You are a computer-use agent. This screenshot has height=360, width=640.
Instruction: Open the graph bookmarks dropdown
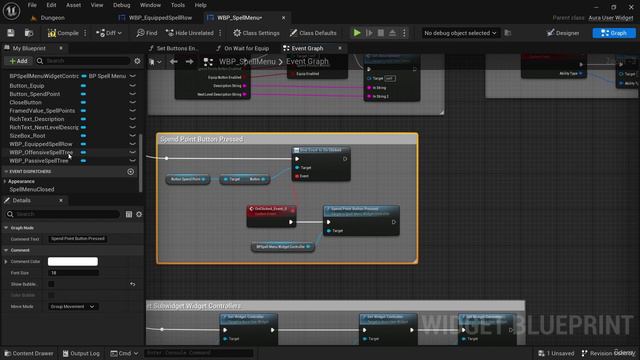pos(155,62)
